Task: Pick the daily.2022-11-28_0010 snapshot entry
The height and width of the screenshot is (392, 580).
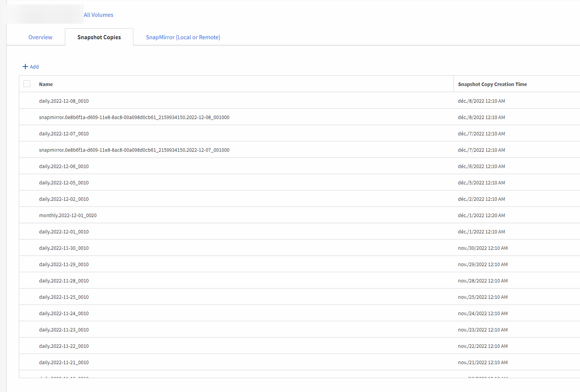Action: [64, 281]
